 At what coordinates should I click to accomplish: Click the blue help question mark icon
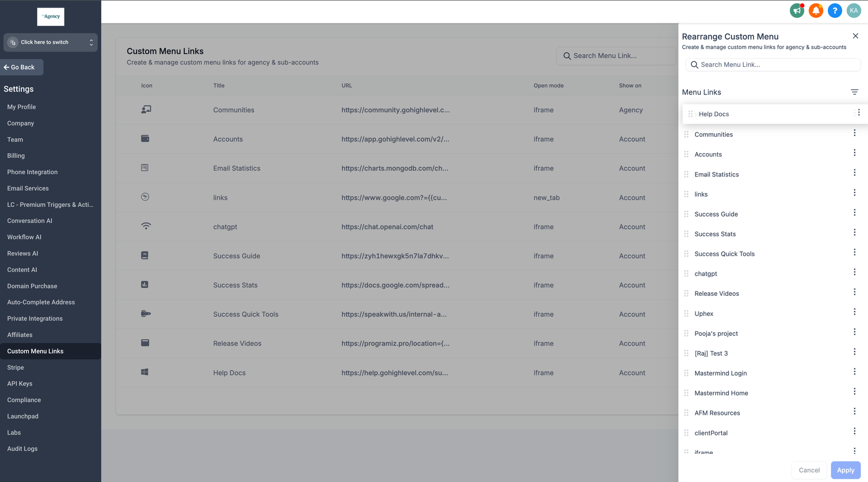pos(835,10)
